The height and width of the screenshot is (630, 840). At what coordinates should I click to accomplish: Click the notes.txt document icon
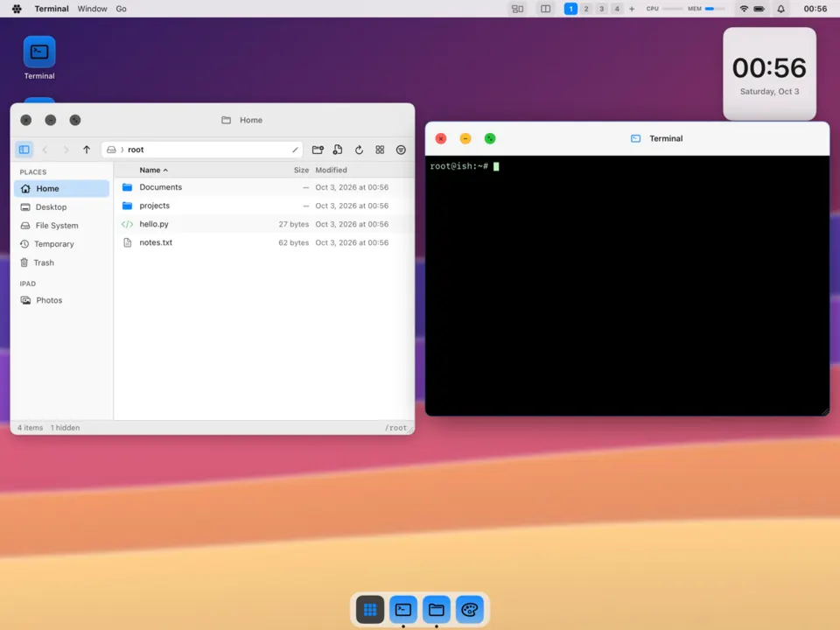127,242
